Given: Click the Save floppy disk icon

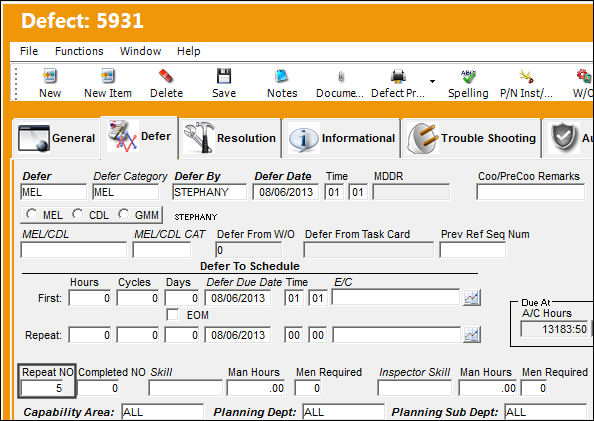Looking at the screenshot, I should pyautogui.click(x=224, y=76).
